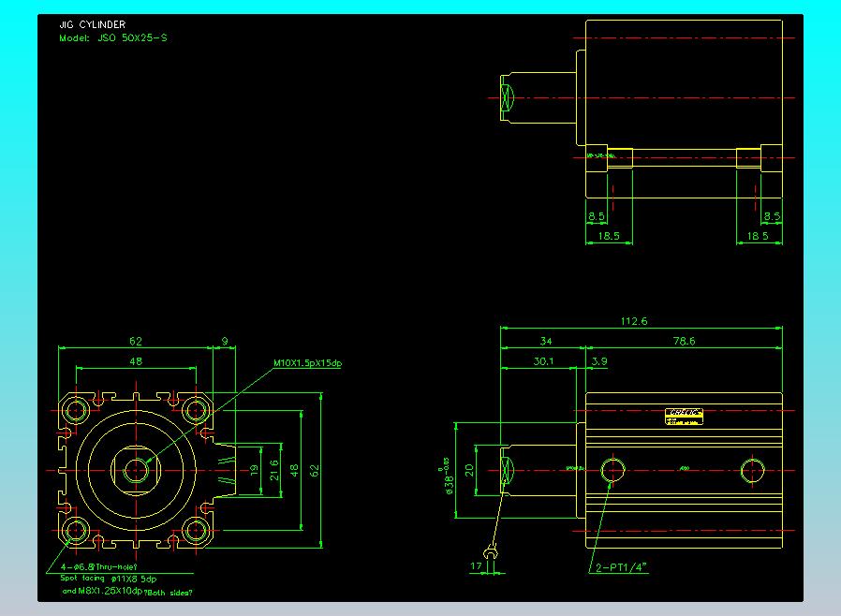This screenshot has width=841, height=616.
Task: Click the right "18.5" dimension in top view
Action: 758,236
